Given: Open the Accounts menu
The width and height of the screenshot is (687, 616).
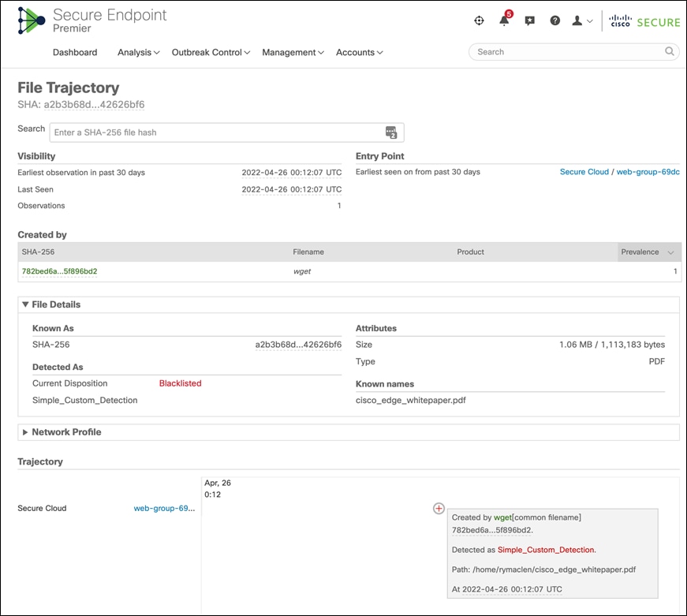Looking at the screenshot, I should tap(360, 52).
